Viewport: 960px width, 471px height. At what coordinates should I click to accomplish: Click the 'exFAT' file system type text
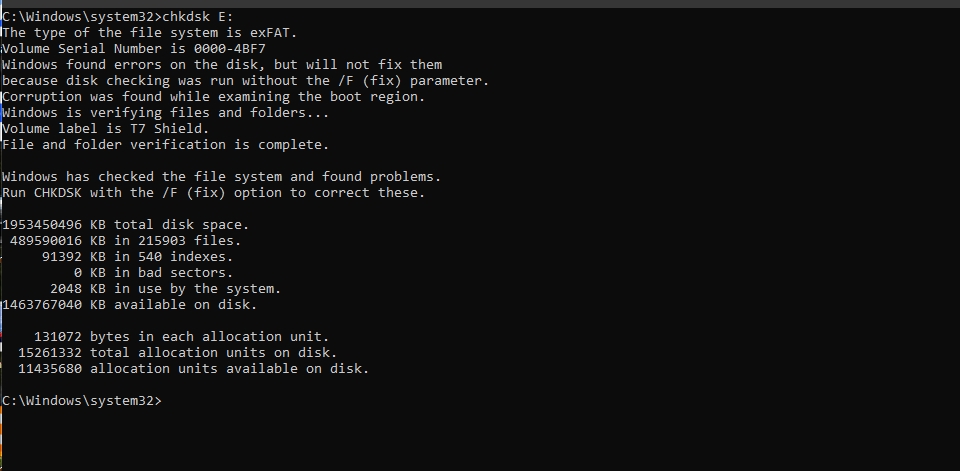[273, 33]
